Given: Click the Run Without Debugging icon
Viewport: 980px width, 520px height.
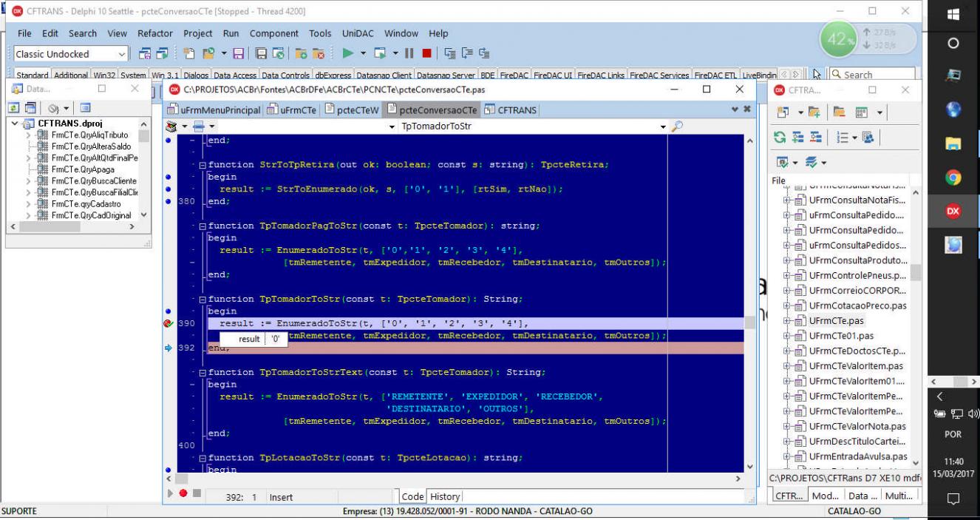Looking at the screenshot, I should pyautogui.click(x=380, y=53).
